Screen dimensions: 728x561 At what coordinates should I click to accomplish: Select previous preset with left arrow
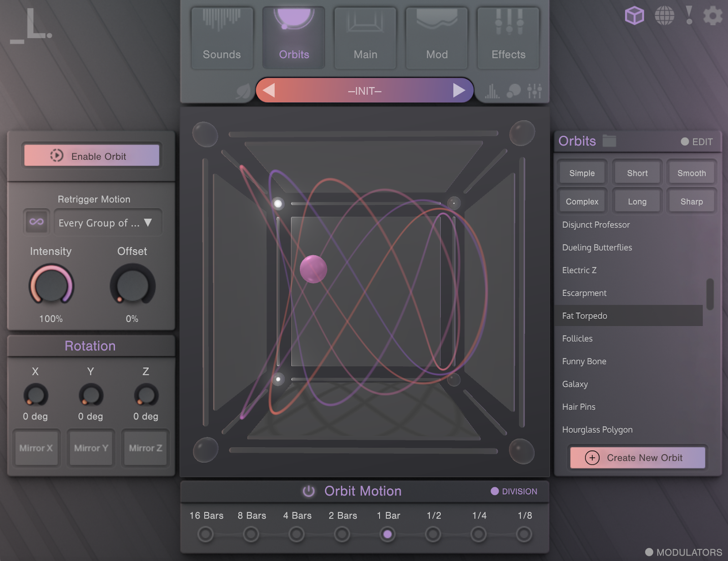click(x=269, y=91)
